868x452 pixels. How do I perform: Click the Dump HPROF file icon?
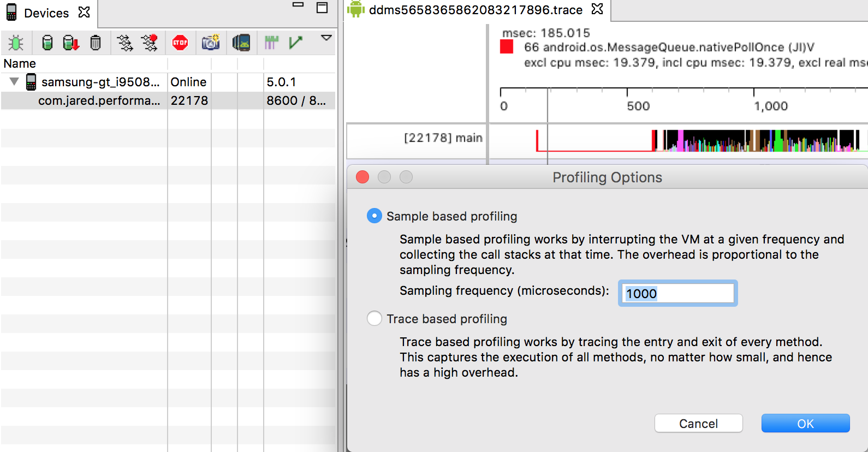[x=71, y=43]
